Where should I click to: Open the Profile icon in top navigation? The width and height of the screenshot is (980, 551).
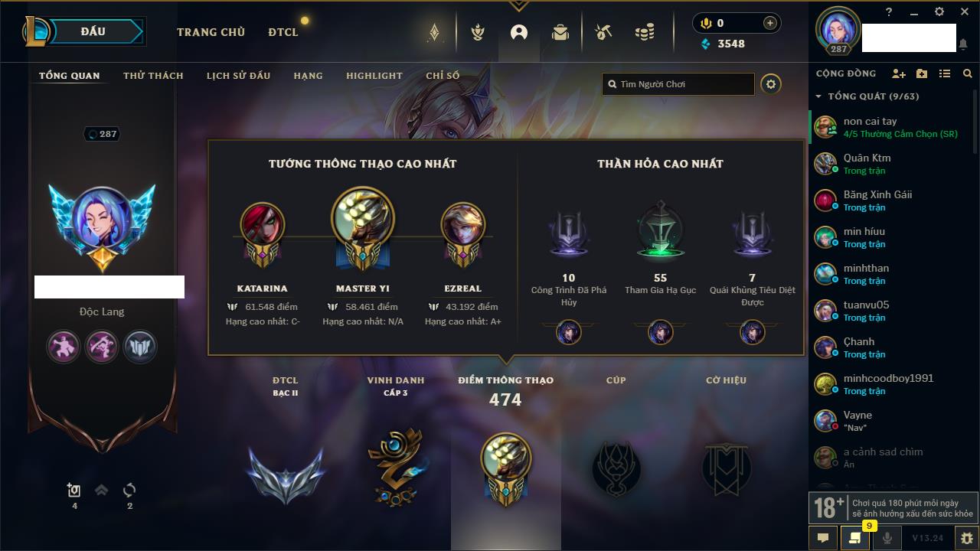519,32
